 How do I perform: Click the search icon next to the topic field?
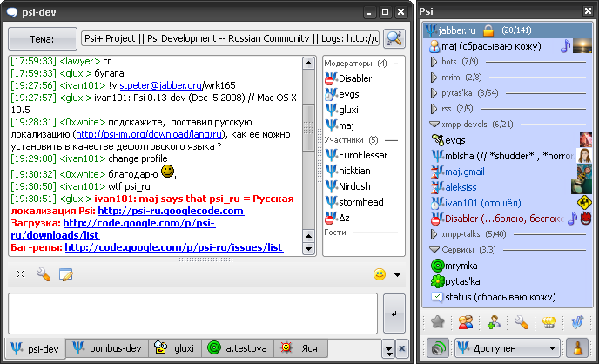[x=394, y=38]
